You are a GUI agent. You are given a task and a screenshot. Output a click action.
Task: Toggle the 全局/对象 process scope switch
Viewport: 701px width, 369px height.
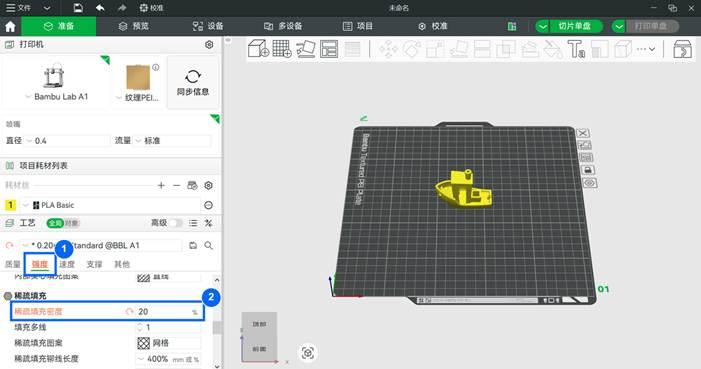tap(63, 223)
